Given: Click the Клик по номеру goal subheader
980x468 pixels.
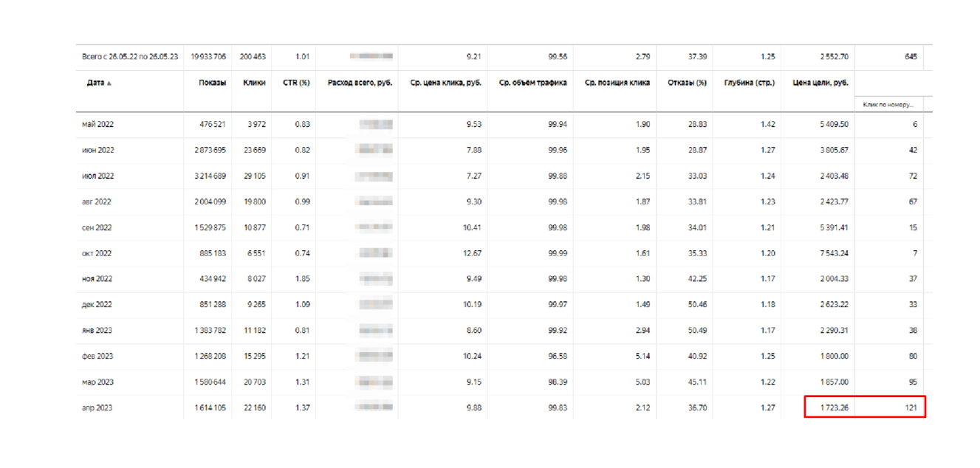Looking at the screenshot, I should (x=888, y=105).
